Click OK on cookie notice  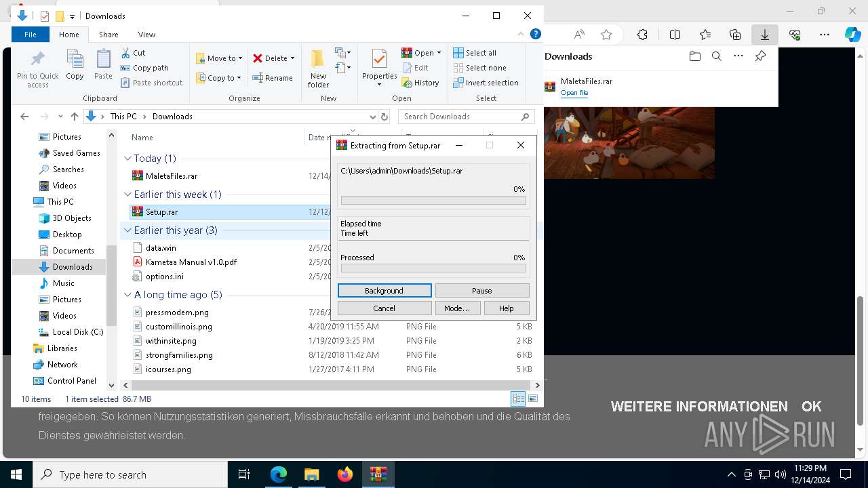(x=812, y=407)
